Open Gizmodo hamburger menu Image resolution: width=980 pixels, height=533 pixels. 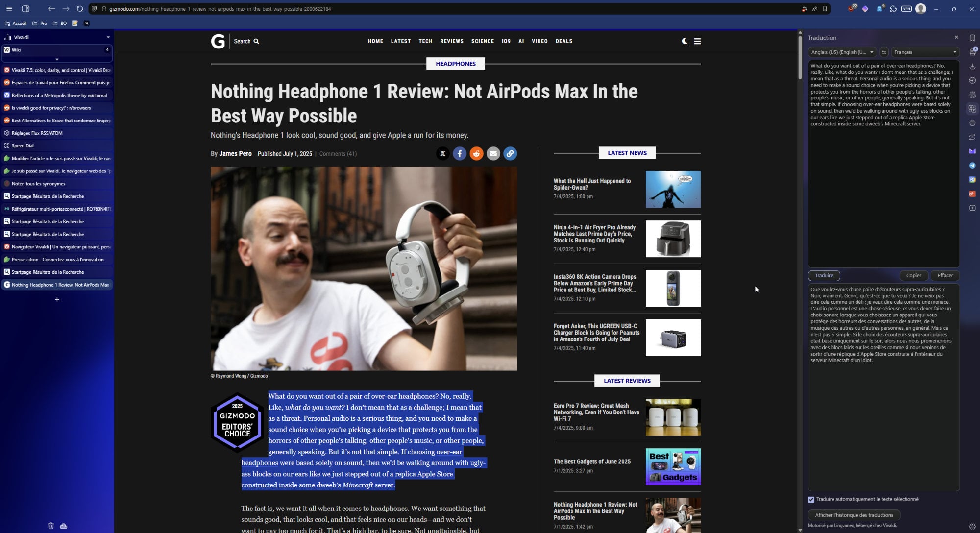697,41
